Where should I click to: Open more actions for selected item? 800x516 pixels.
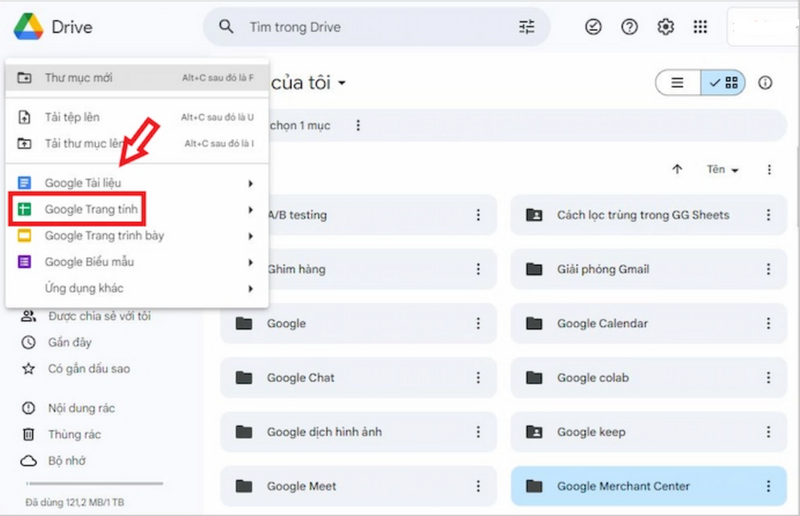click(358, 126)
